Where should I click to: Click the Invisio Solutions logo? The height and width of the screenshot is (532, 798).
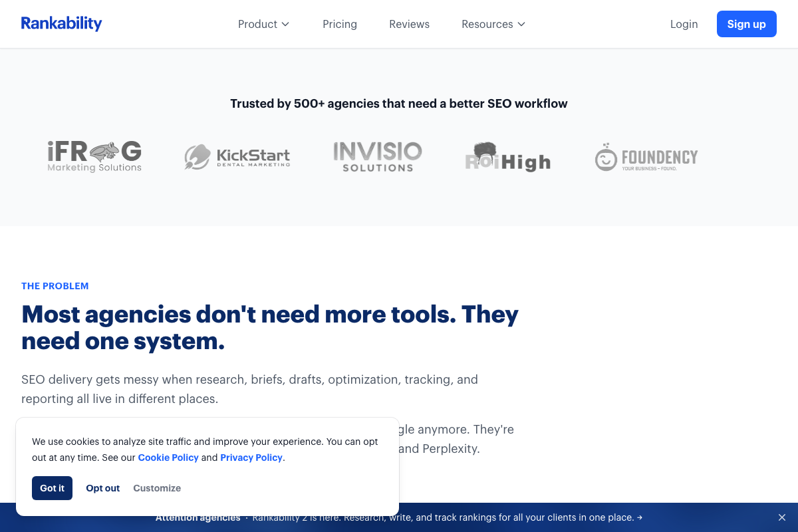pos(378,157)
